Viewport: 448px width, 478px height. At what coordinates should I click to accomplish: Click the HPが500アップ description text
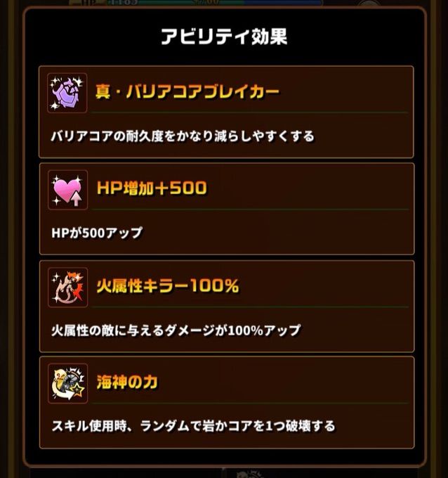pos(97,233)
